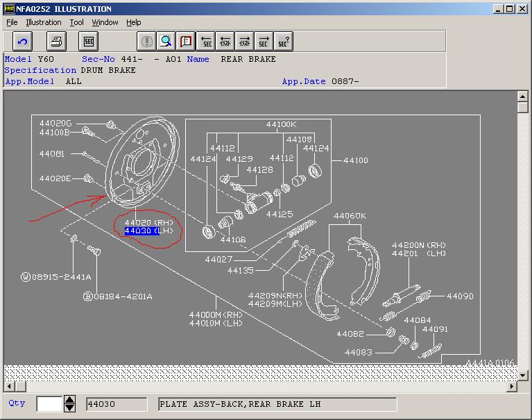Screen dimensions: 532x420
Task: Open the File menu
Action: [x=12, y=22]
